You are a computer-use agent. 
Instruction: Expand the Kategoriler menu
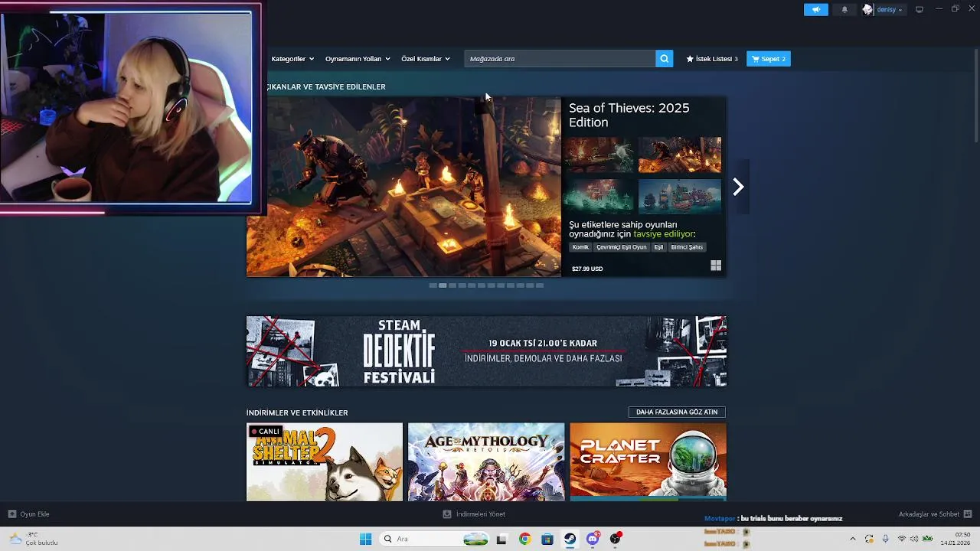click(292, 59)
